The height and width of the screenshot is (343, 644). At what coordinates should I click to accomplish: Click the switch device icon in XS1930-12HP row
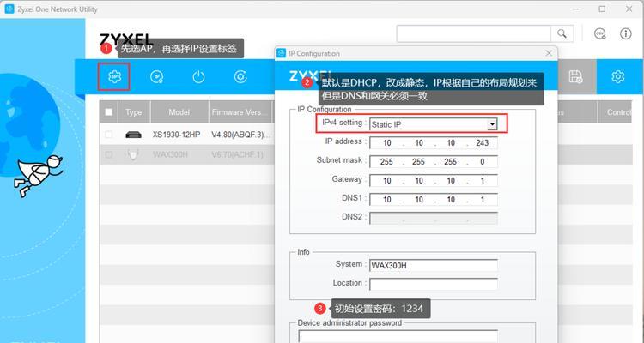[x=133, y=135]
